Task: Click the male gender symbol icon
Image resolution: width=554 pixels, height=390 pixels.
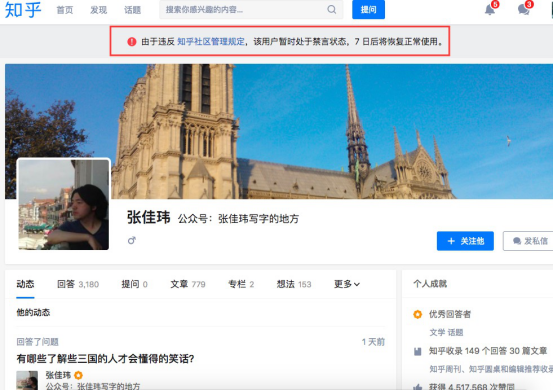Action: 132,241
